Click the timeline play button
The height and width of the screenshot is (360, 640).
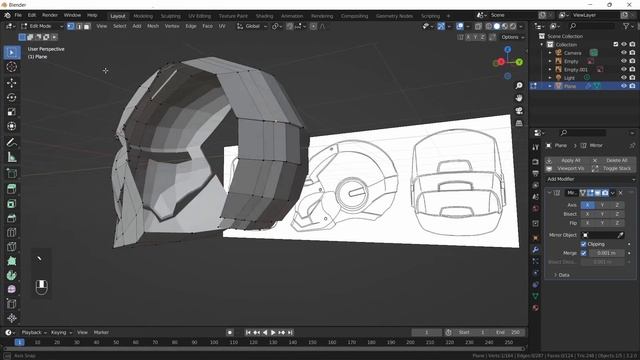273,333
